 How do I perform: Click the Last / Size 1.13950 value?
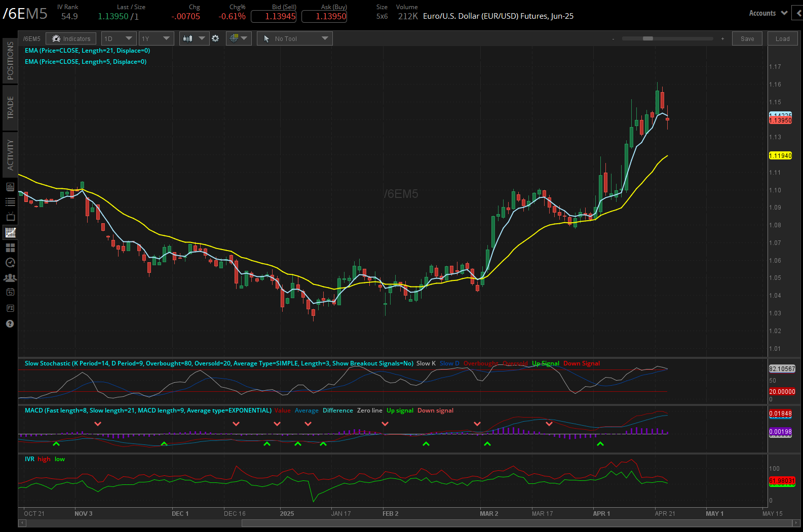tap(113, 16)
